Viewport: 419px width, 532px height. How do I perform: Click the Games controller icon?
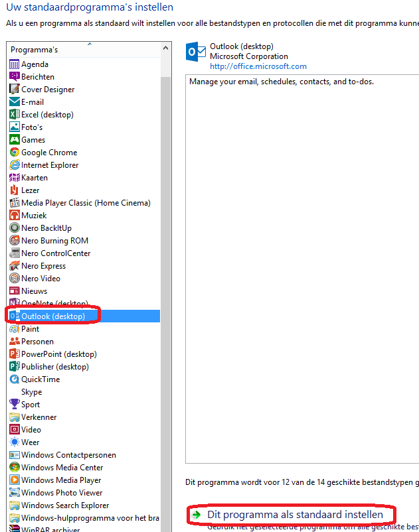(14, 139)
